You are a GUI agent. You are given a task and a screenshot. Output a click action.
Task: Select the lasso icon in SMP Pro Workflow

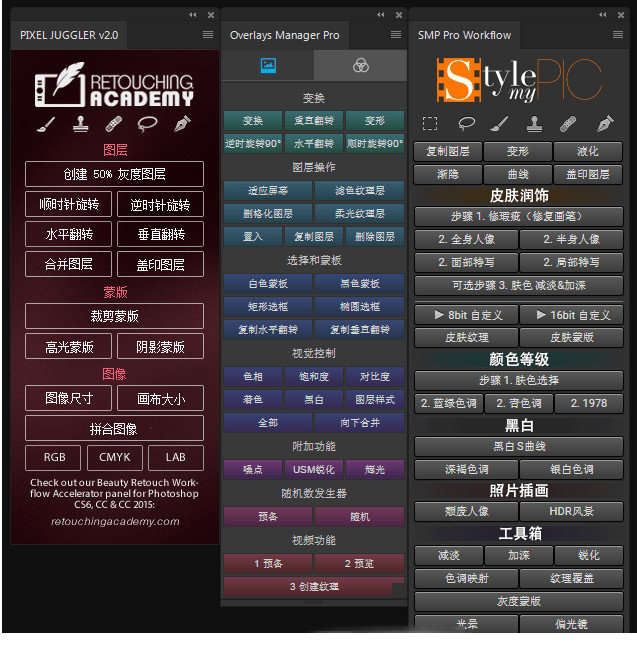click(x=466, y=124)
